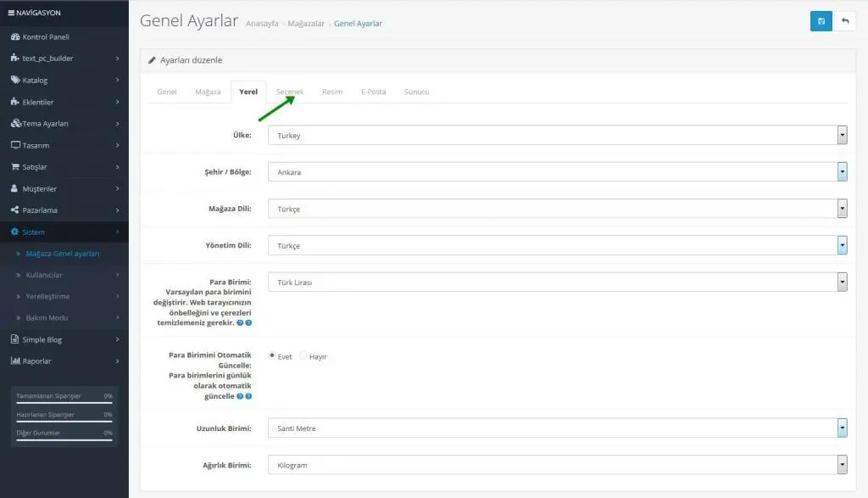The height and width of the screenshot is (498, 868).
Task: Click the Katalog tag icon
Action: [x=15, y=80]
